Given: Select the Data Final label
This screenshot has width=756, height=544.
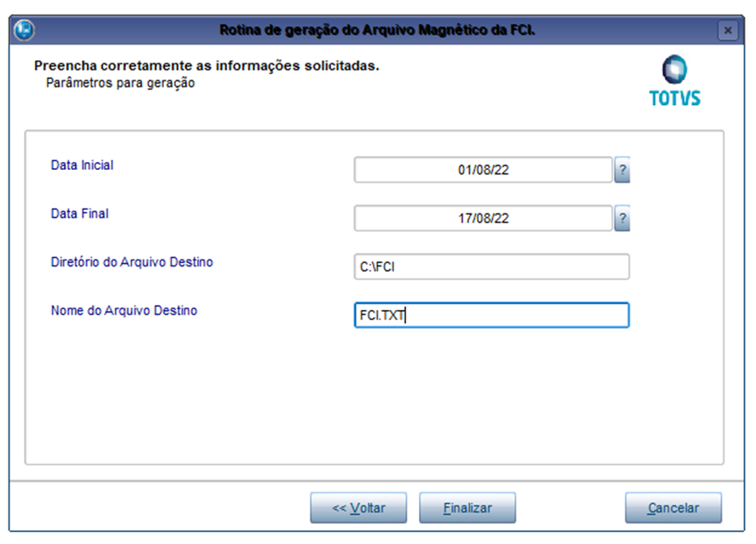Looking at the screenshot, I should 79,214.
